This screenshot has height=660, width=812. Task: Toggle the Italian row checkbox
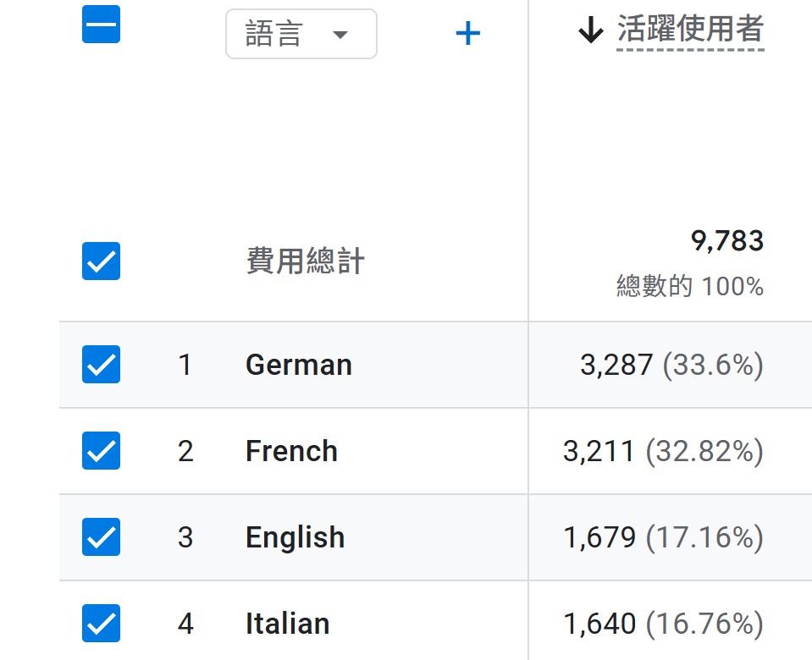pyautogui.click(x=101, y=624)
